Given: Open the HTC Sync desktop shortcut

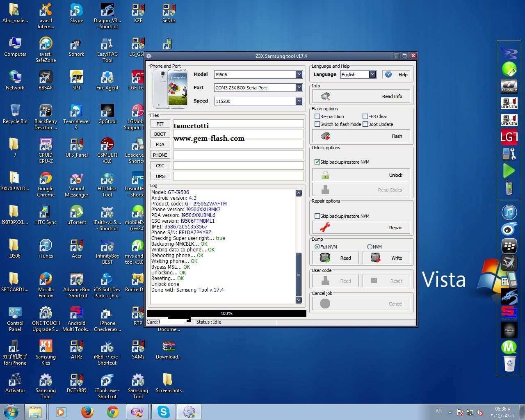Looking at the screenshot, I should point(46,215).
